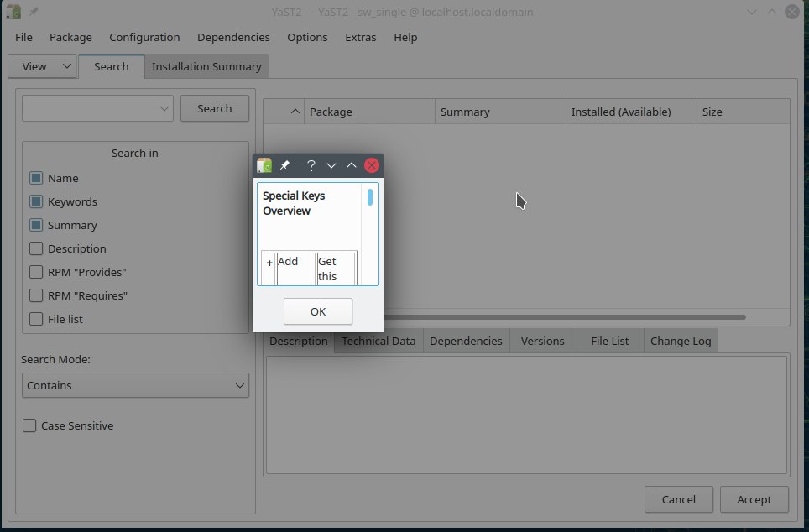809x532 pixels.
Task: Open the Package menu
Action: pyautogui.click(x=70, y=37)
